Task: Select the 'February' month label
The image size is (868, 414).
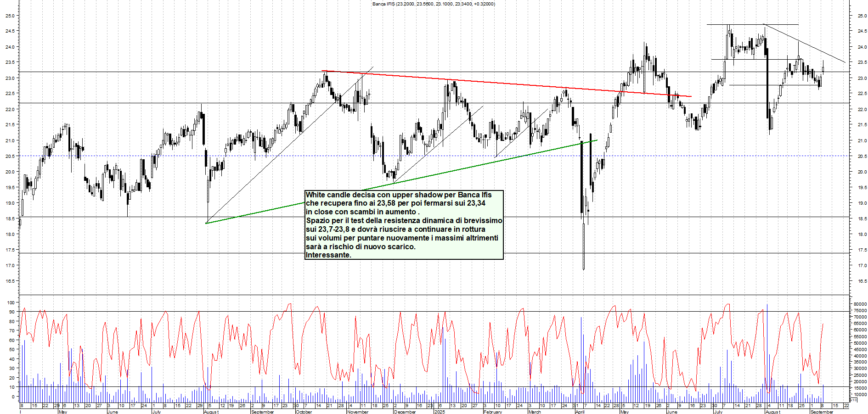Action: pyautogui.click(x=493, y=412)
